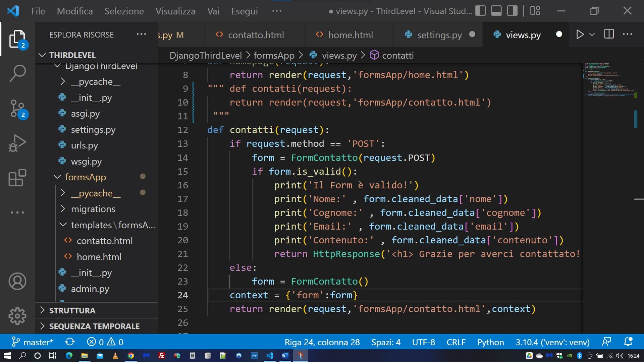The height and width of the screenshot is (362, 644).
Task: Click the contatti symbol breadcrumb
Action: point(391,55)
